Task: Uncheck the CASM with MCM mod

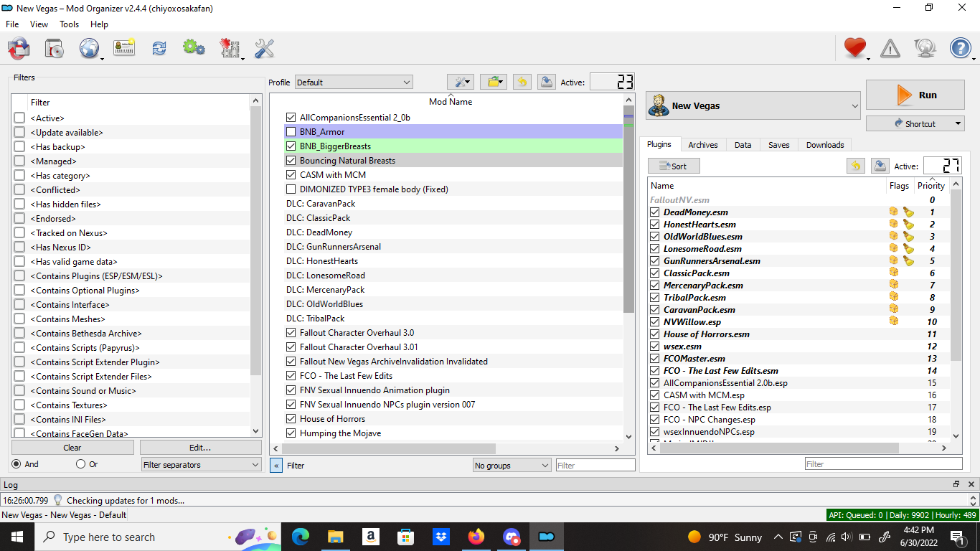Action: [291, 175]
